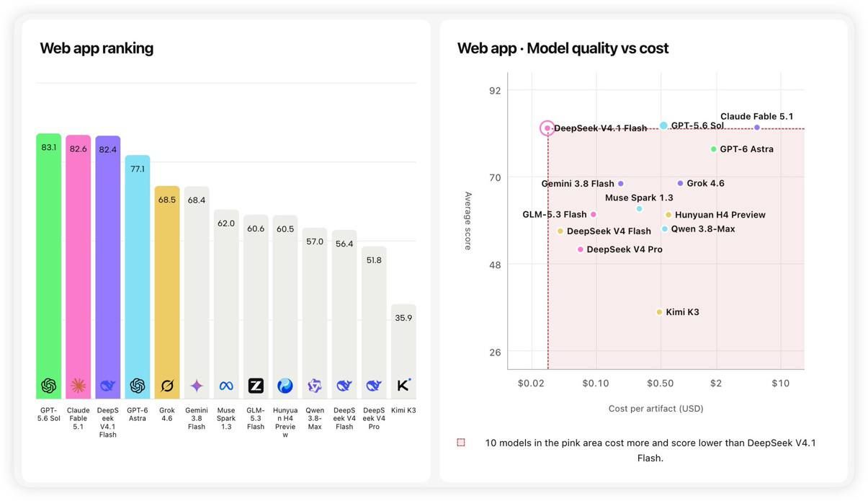The height and width of the screenshot is (501, 868).
Task: Click the 82.4 value on the purple bar
Action: tap(108, 150)
